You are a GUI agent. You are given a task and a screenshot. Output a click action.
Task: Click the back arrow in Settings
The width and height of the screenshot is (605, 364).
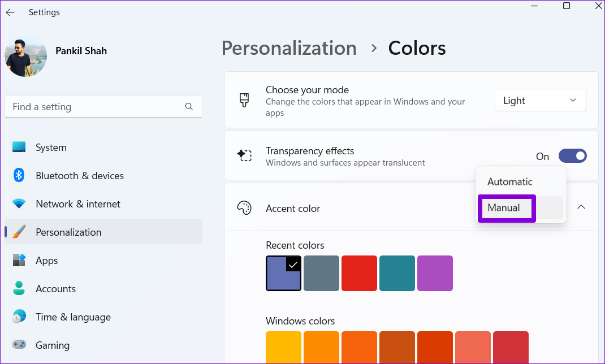(10, 12)
